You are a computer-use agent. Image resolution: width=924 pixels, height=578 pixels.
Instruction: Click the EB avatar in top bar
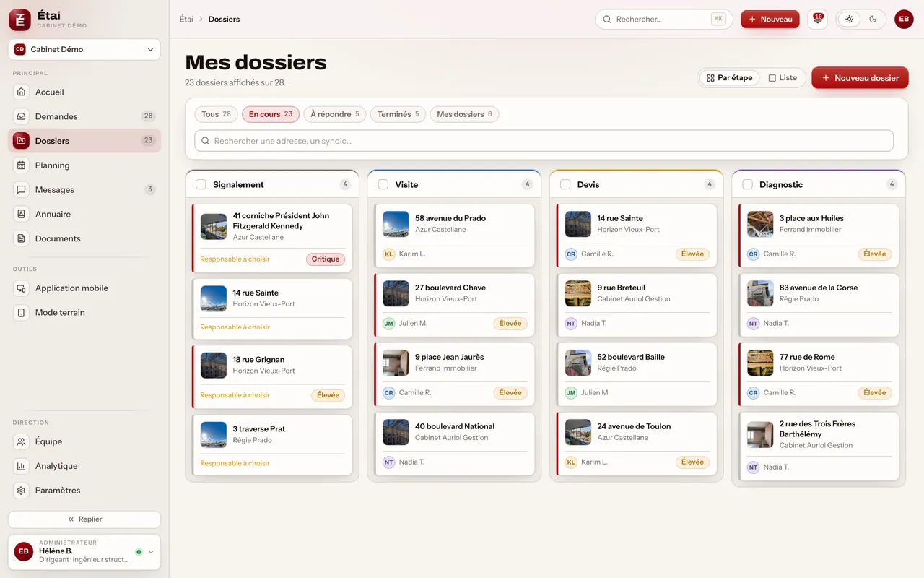pos(904,20)
